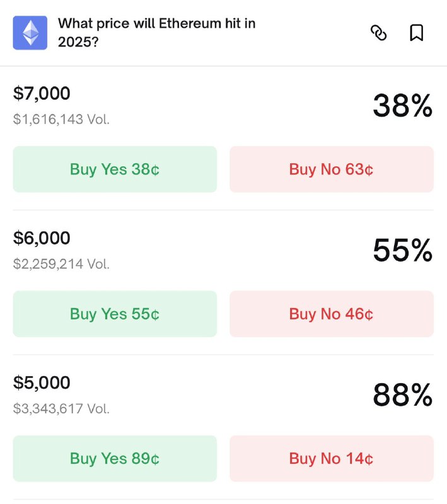Click the Ethereum logo icon
The width and height of the screenshot is (447, 504).
[30, 32]
